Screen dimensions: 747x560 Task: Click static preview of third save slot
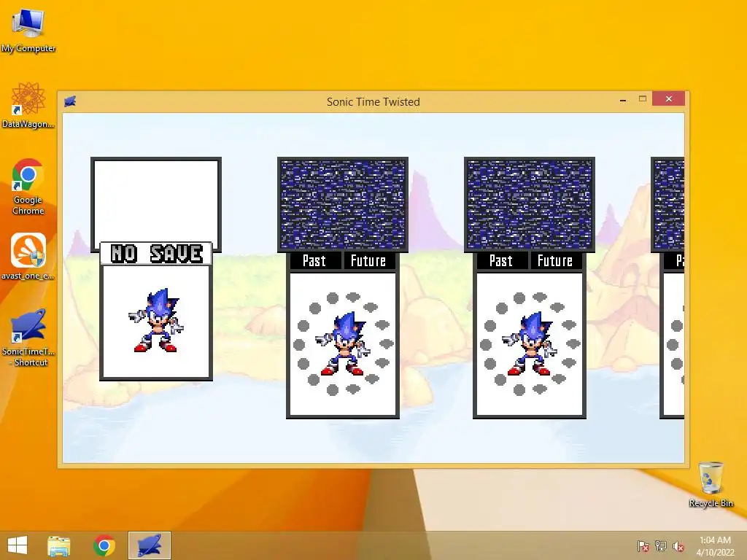(x=530, y=205)
